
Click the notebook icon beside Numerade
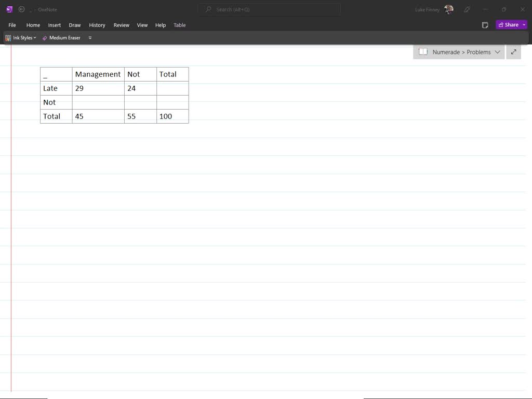pos(423,52)
